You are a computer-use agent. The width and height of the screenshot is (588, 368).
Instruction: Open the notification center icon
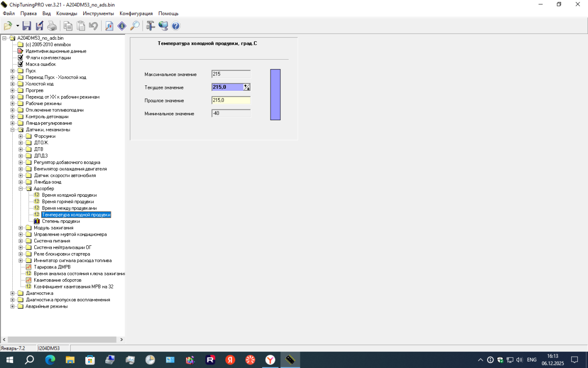pyautogui.click(x=575, y=360)
